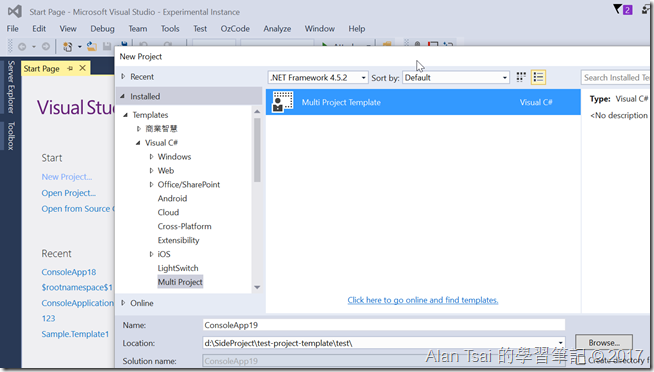The width and height of the screenshot is (654, 372).
Task: Open the Location path dropdown arrow
Action: [x=561, y=343]
